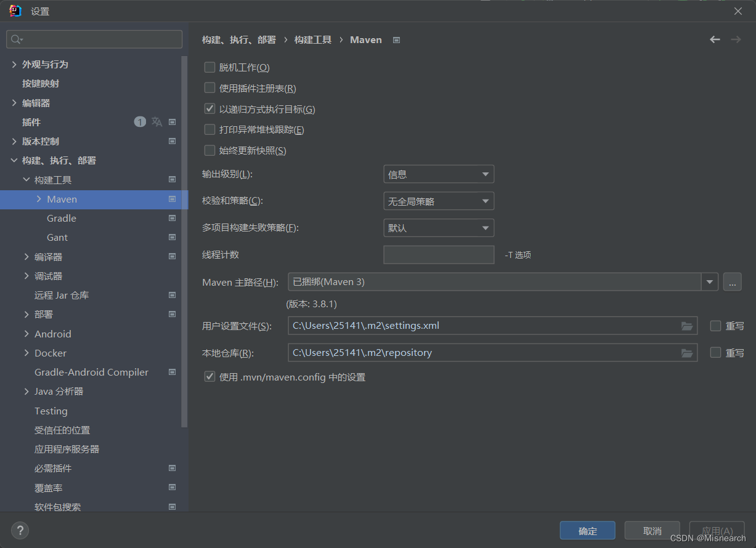756x548 pixels.
Task: Open the 校验和策略 dropdown
Action: 439,201
